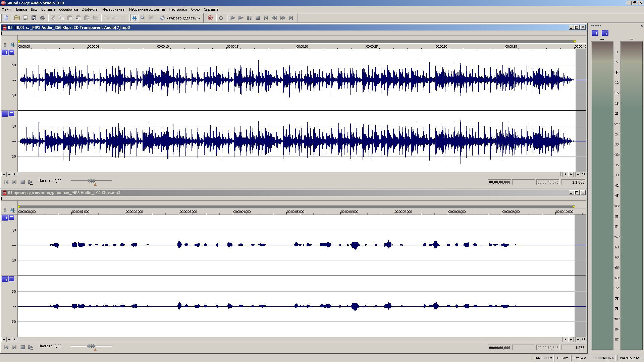This screenshot has height=362, width=644.
Task: Click the Forward transport icon
Action: click(283, 18)
